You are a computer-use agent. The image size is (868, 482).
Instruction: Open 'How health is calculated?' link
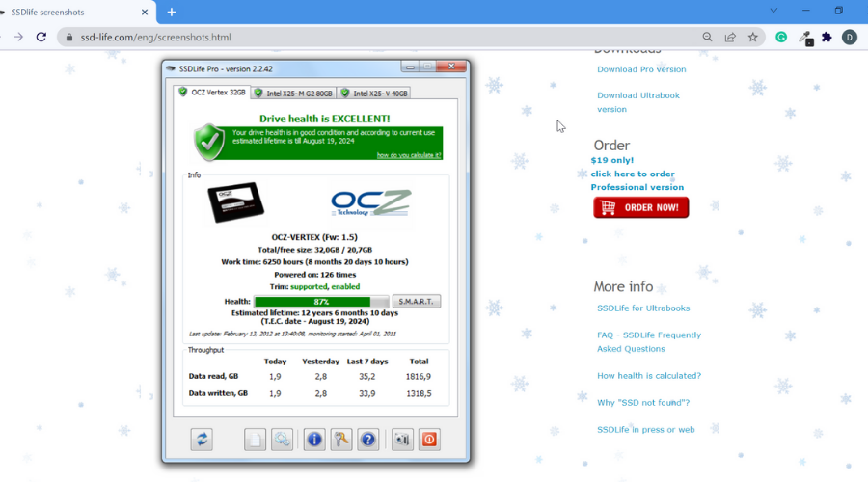pos(649,376)
